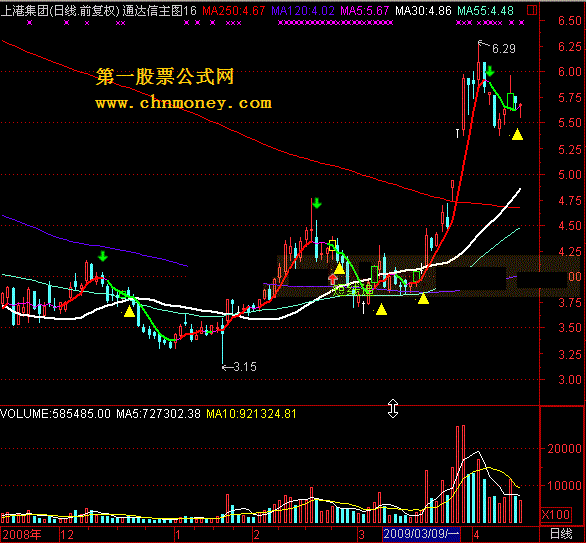The width and height of the screenshot is (586, 543).
Task: Select the highlighted 2009/03/09/一 date label
Action: tap(422, 534)
